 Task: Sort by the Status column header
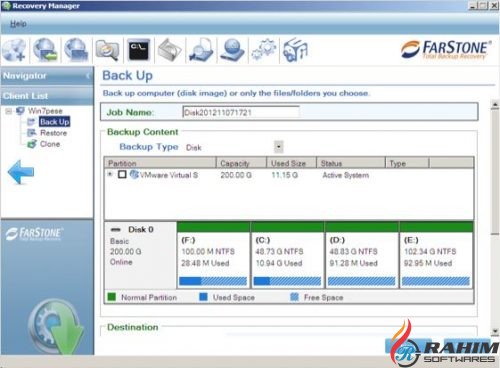[x=351, y=163]
